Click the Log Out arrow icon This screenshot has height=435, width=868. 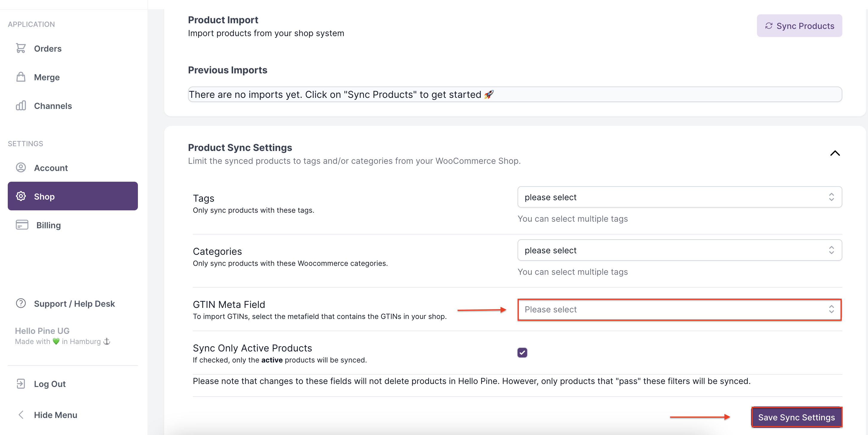(21, 383)
